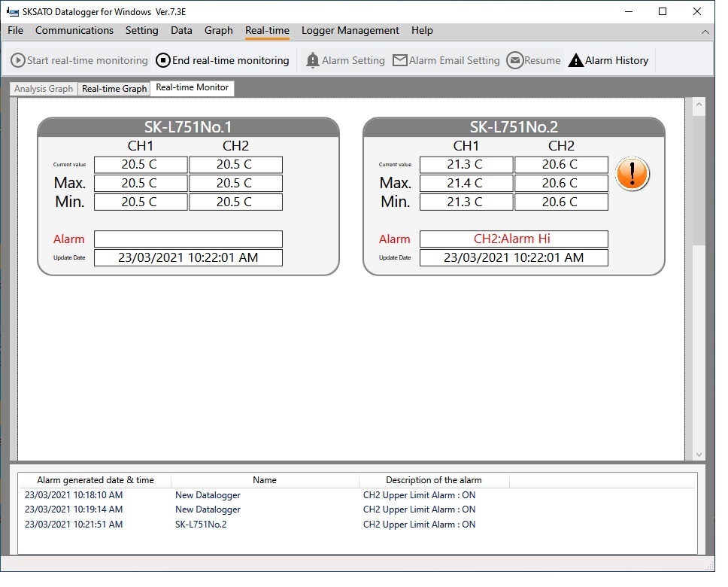Click the SK-L751No.2 logger card title
The image size is (728, 587).
(x=514, y=127)
